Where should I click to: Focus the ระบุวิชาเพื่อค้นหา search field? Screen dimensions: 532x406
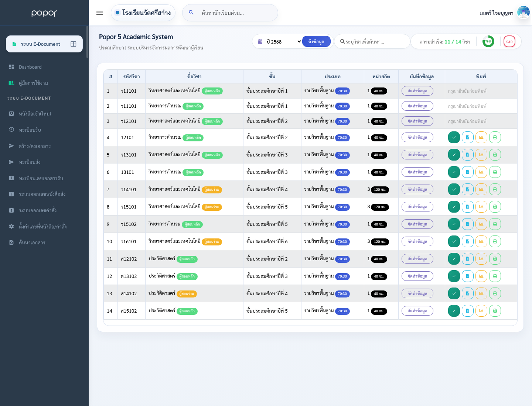click(x=372, y=42)
